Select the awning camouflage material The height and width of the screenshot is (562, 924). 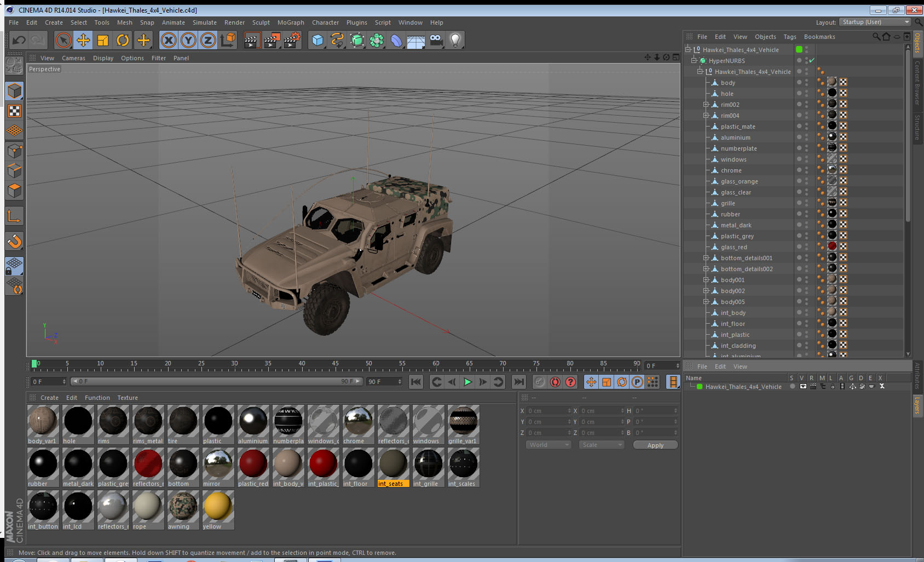(183, 510)
